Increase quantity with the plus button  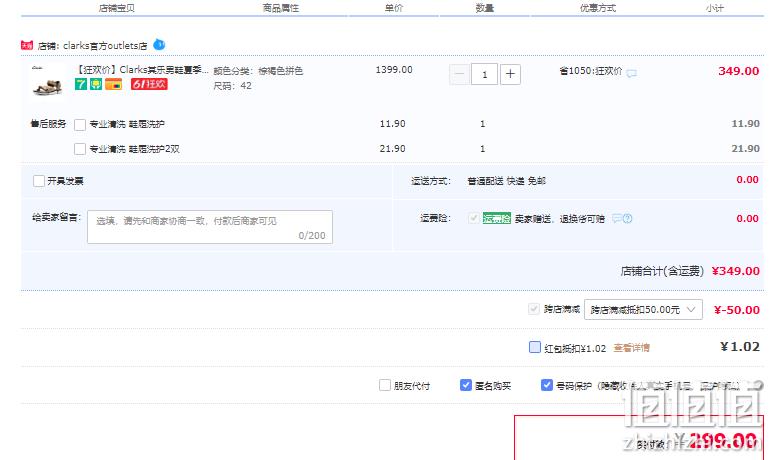(x=511, y=74)
